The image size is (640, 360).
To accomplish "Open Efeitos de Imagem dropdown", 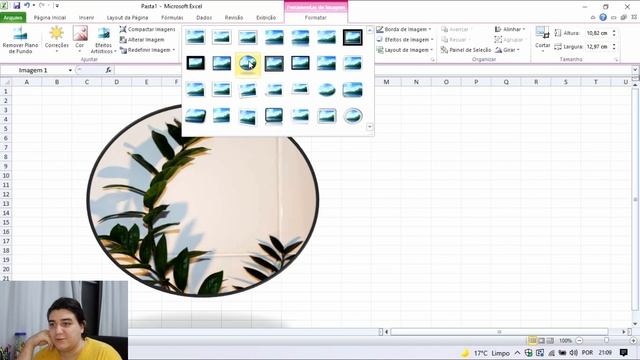I will pos(404,40).
